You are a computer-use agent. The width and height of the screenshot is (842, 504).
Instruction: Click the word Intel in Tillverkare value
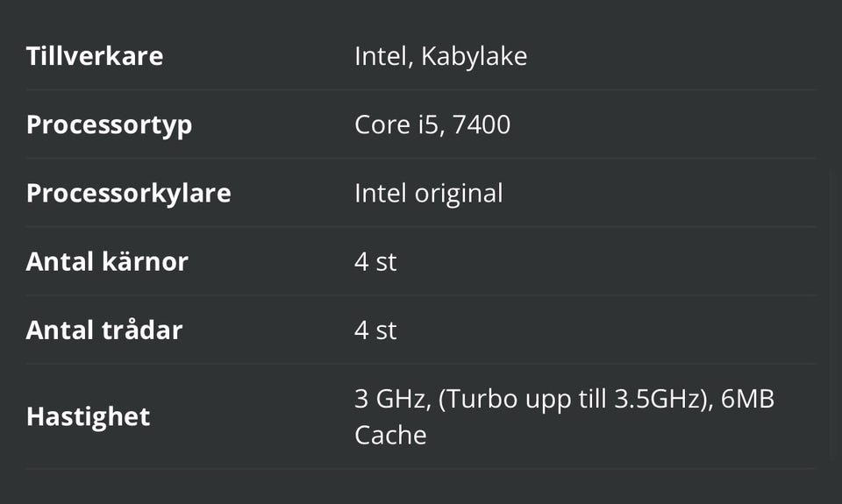[381, 57]
